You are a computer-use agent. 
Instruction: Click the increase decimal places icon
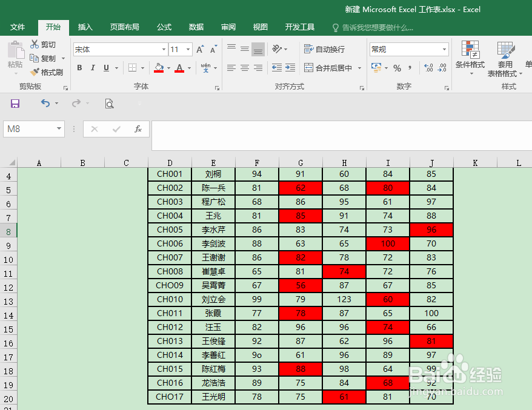pyautogui.click(x=428, y=67)
